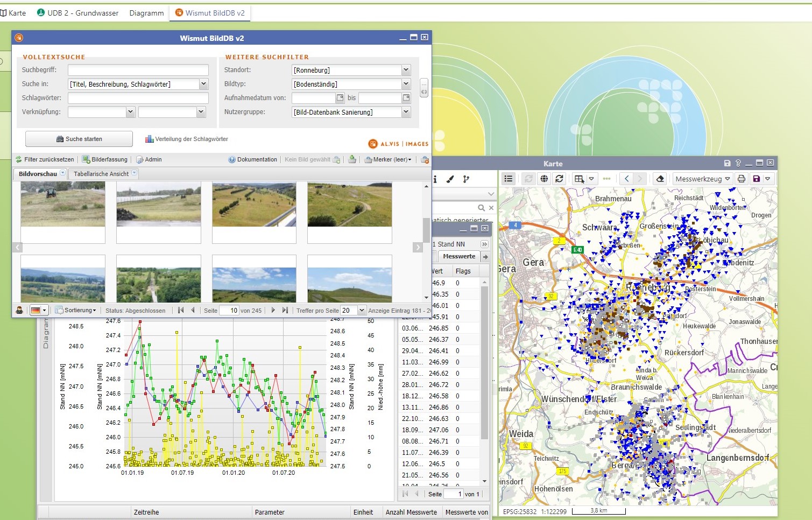Toggle the map legend list button
812x520 pixels.
[509, 179]
